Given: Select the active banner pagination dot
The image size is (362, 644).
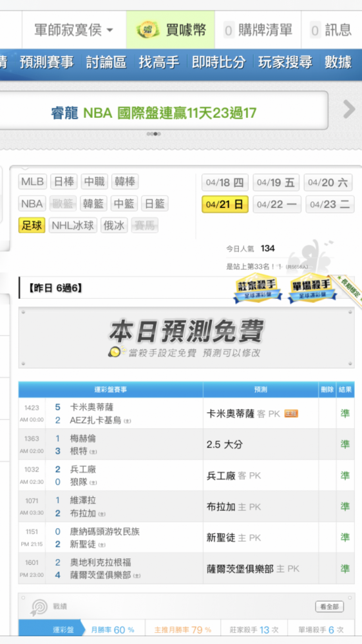Looking at the screenshot, I should click(x=155, y=134).
